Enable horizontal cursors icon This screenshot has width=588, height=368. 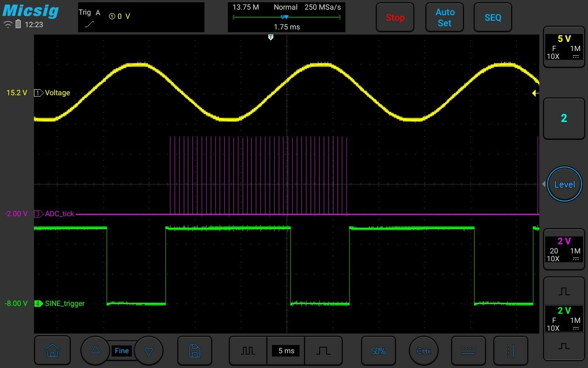click(469, 351)
